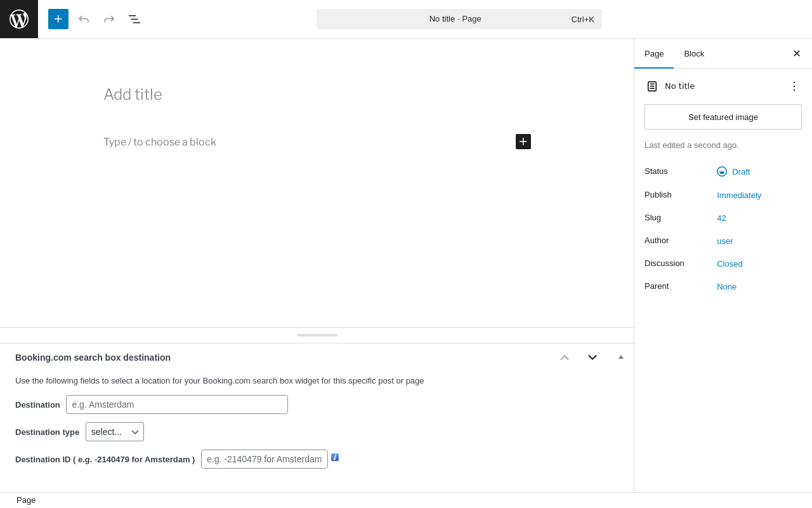The image size is (812, 508).
Task: Click the Destination text field
Action: (x=177, y=404)
